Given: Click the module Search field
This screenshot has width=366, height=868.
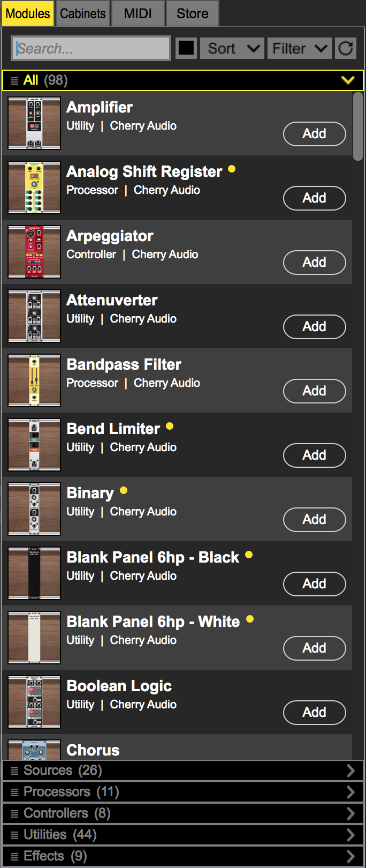Looking at the screenshot, I should (91, 49).
